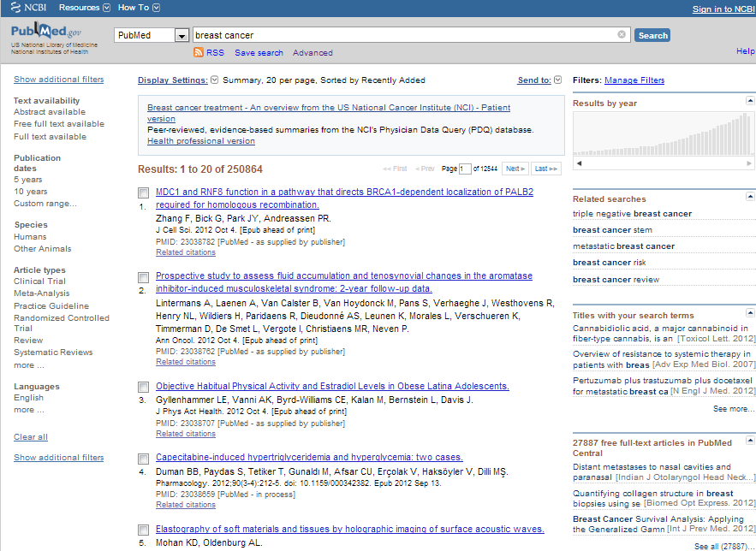Viewport: 756px width, 551px height.
Task: Move the year chart left with the arrow
Action: [x=579, y=163]
